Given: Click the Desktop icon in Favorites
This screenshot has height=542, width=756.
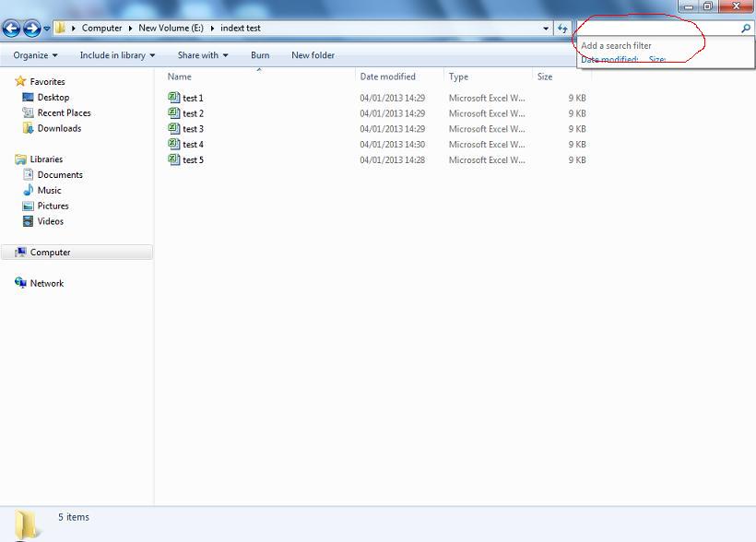Looking at the screenshot, I should (x=28, y=97).
